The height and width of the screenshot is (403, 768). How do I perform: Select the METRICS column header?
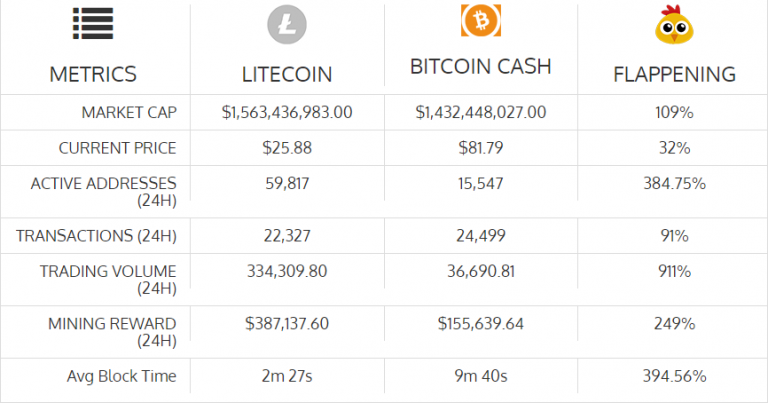pos(93,74)
